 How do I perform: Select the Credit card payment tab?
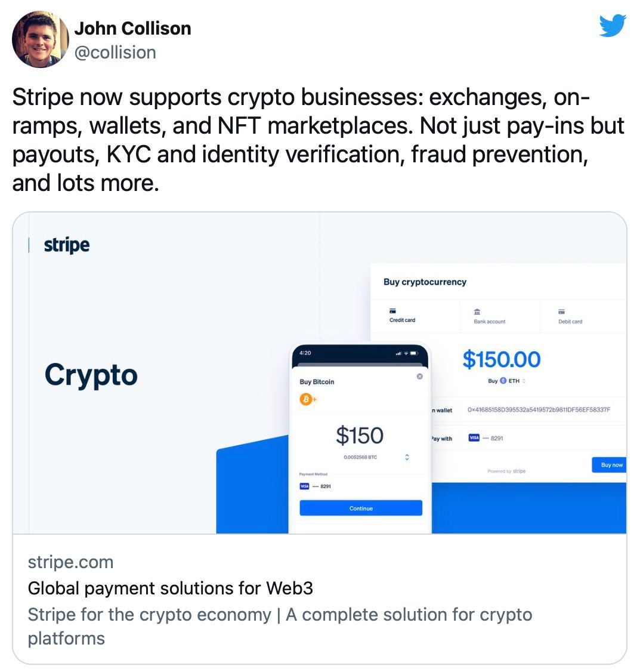402,315
